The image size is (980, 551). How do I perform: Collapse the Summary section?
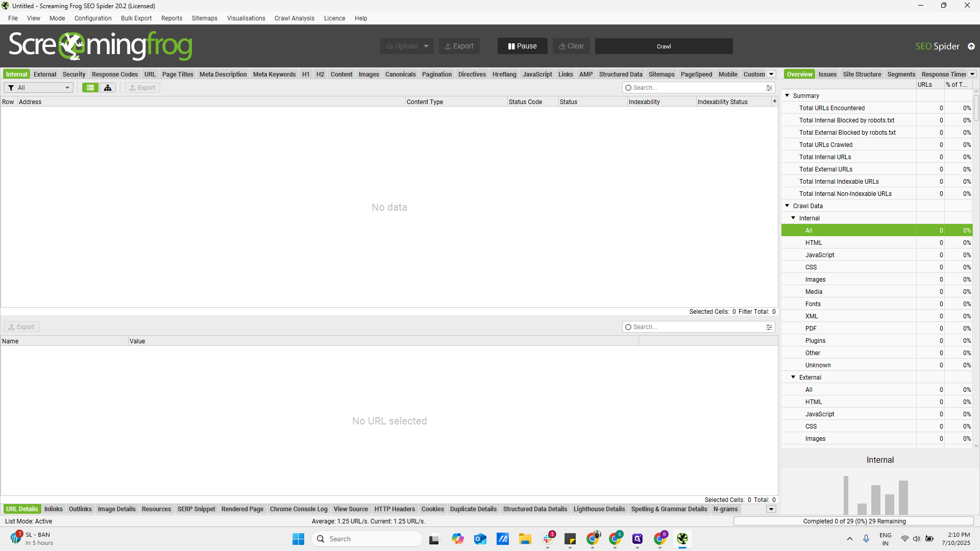788,95
